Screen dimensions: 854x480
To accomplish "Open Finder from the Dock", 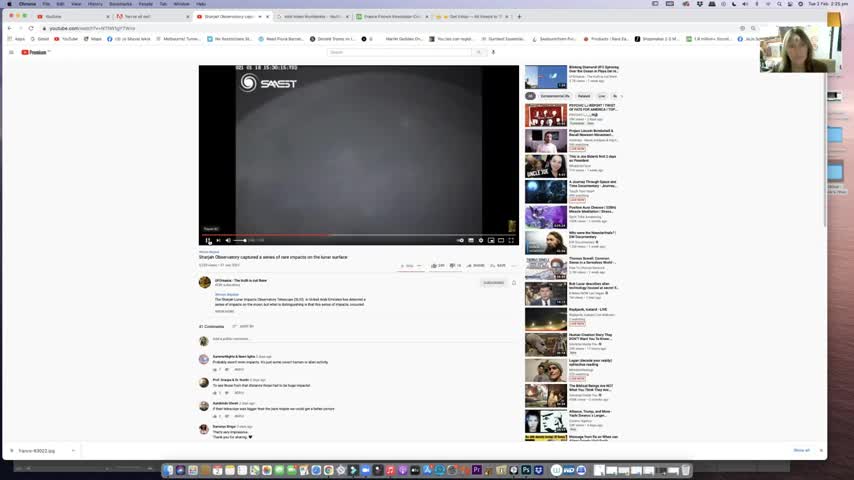I will (x=168, y=470).
